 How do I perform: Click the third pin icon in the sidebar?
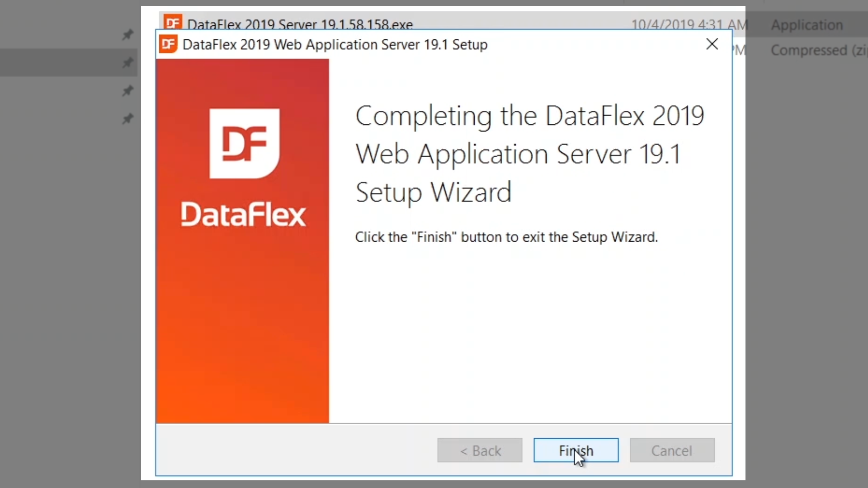(x=128, y=91)
